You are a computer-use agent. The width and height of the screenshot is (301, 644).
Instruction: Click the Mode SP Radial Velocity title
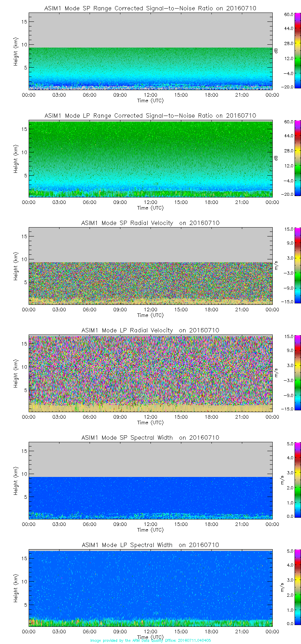150,223
